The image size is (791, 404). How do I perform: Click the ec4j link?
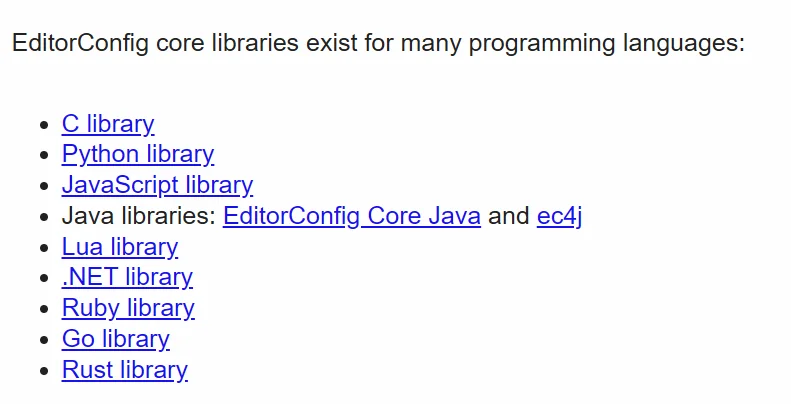[559, 216]
